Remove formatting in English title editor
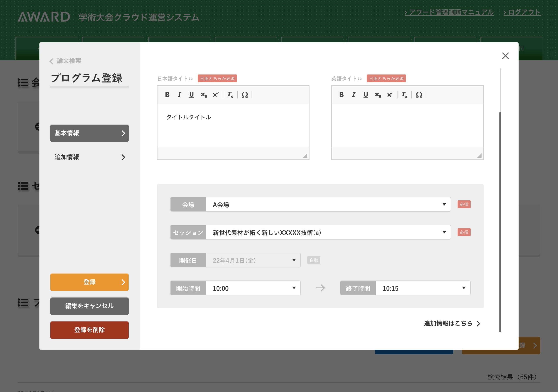This screenshot has width=558, height=392. coord(404,95)
